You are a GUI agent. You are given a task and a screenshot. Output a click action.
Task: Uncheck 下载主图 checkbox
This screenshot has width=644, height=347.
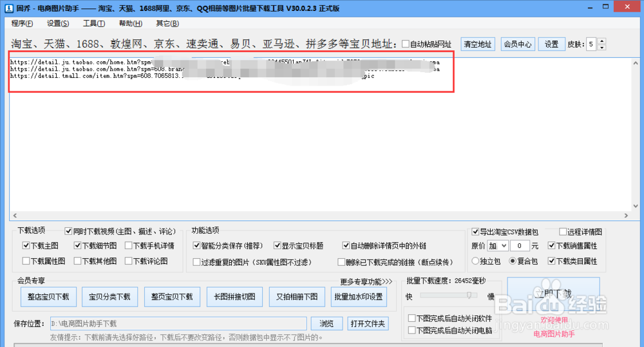[26, 245]
